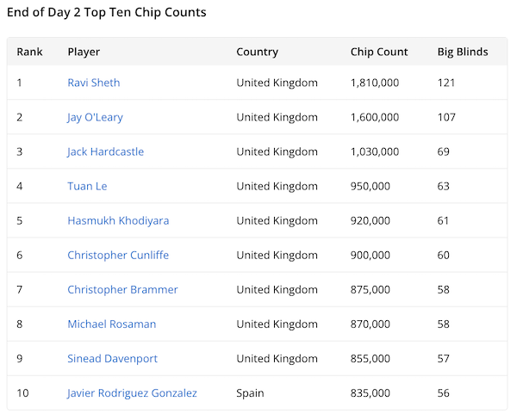Viewport: 517px width, 420px height.
Task: Open Ravi Sheth player profile link
Action: click(94, 83)
